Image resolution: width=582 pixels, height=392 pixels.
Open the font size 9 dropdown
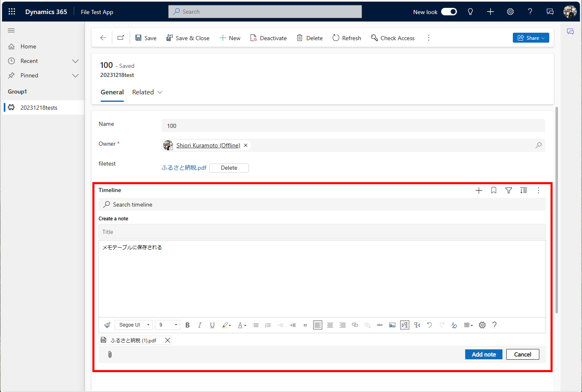click(168, 325)
